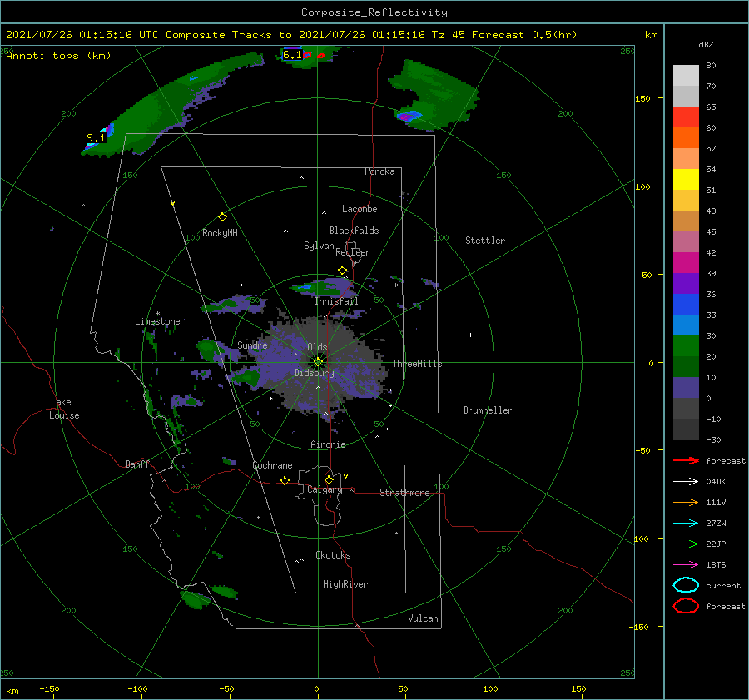Click the Strathmore city label
This screenshot has height=700, width=749.
404,493
